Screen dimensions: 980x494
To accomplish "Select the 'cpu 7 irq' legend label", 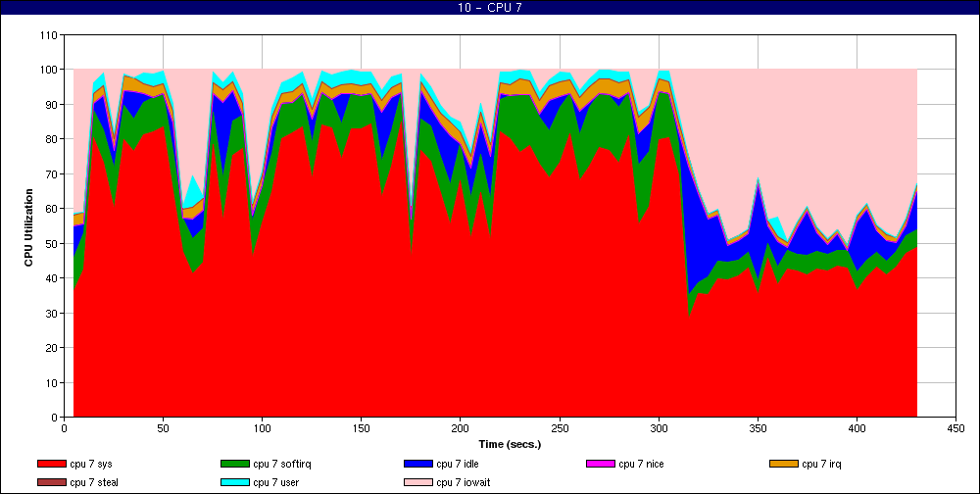I will point(822,465).
